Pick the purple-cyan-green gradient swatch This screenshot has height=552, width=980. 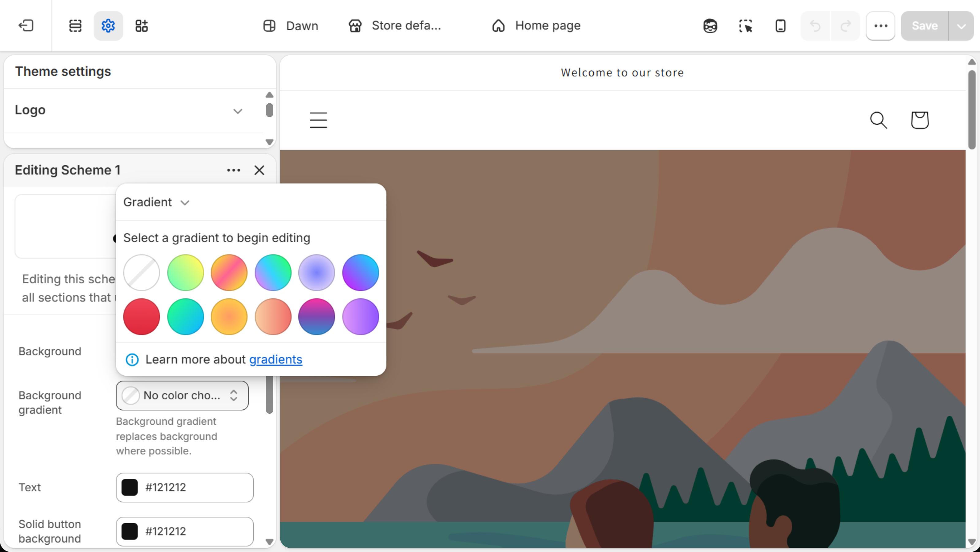[x=273, y=272]
